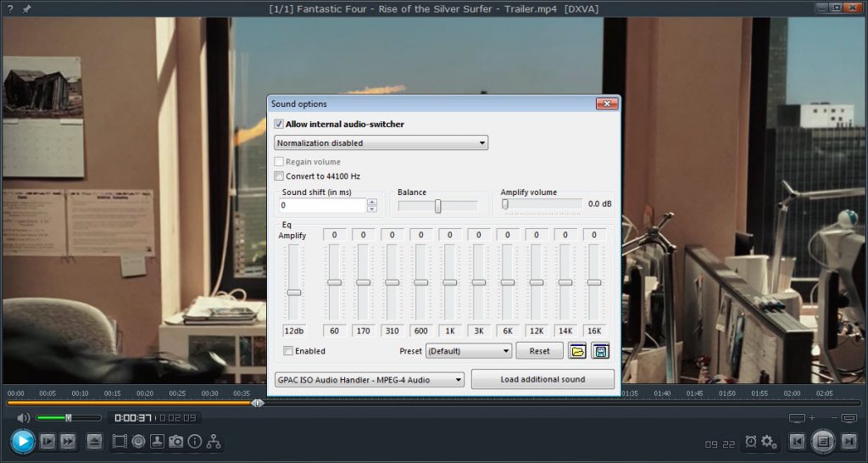Open sound options via the speaker disc icon
Screen dimensions: 868x463
pos(138,442)
